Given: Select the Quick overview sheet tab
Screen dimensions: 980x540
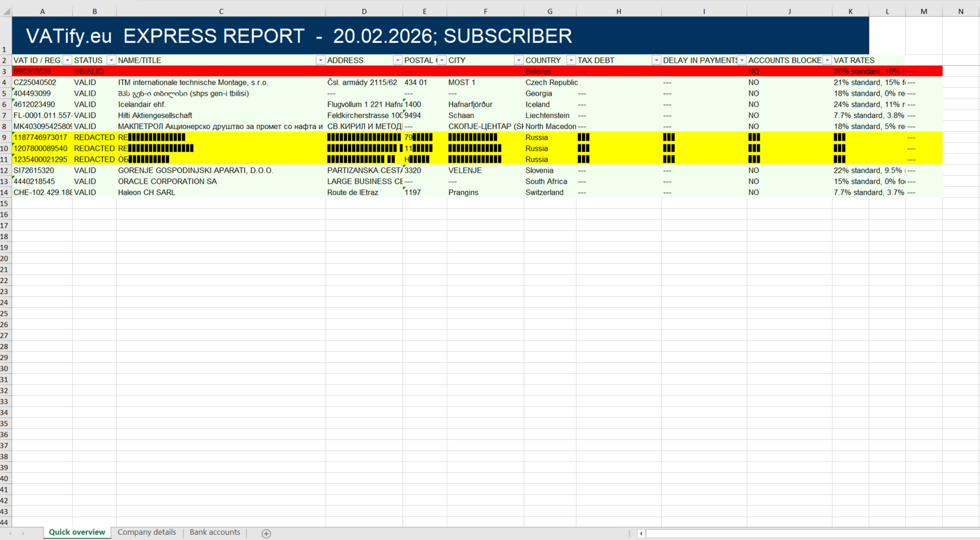Looking at the screenshot, I should [77, 533].
